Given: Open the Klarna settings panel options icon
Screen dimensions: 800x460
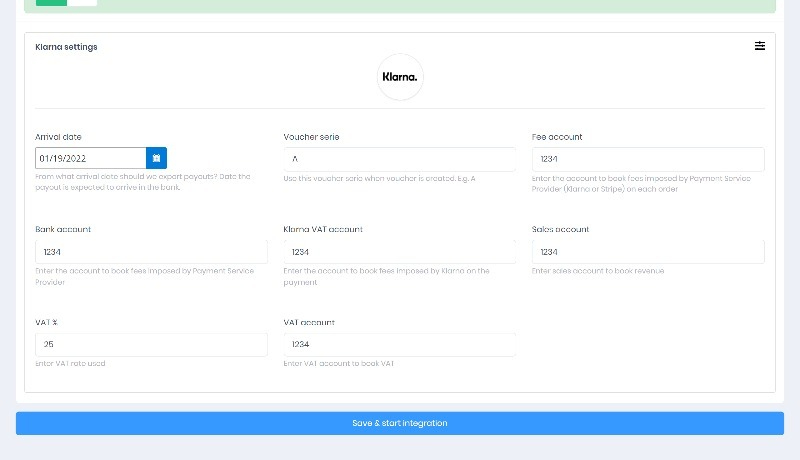Looking at the screenshot, I should click(x=760, y=46).
